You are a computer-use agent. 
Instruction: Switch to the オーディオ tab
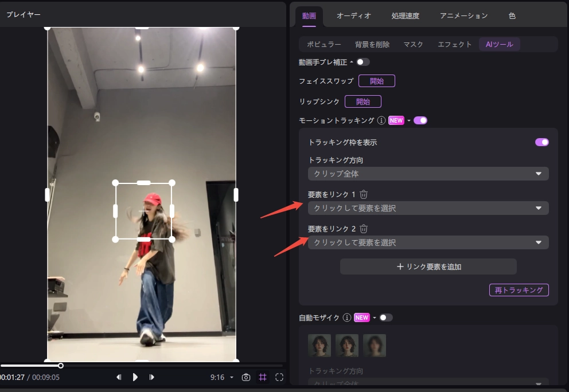click(x=354, y=15)
